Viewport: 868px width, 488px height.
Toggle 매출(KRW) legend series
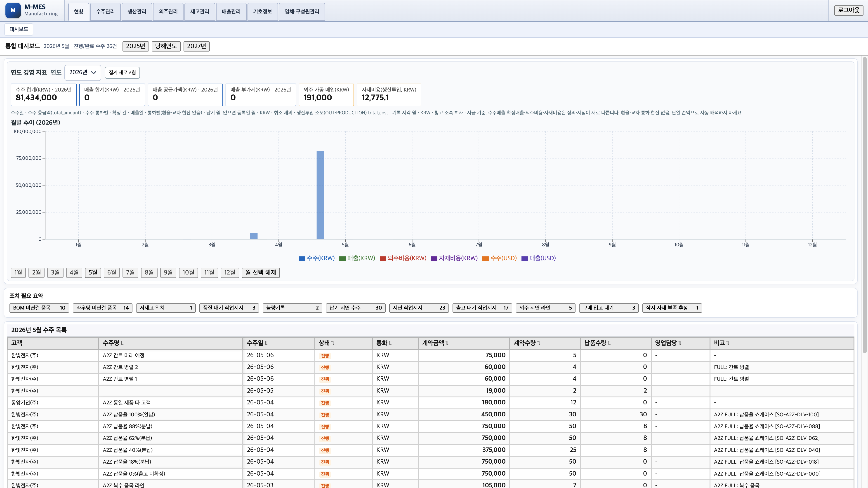pos(357,258)
